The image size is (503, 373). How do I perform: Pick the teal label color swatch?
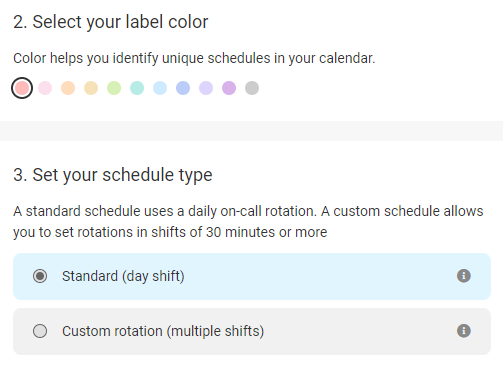(137, 88)
